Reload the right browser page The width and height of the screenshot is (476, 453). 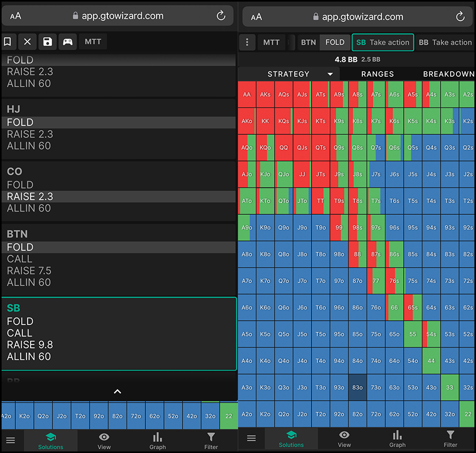point(460,16)
